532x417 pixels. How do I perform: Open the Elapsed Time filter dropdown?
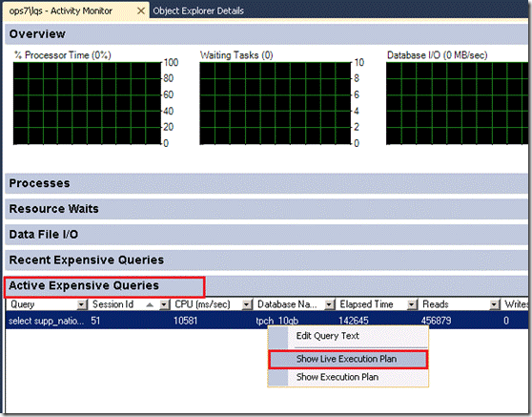tap(412, 304)
